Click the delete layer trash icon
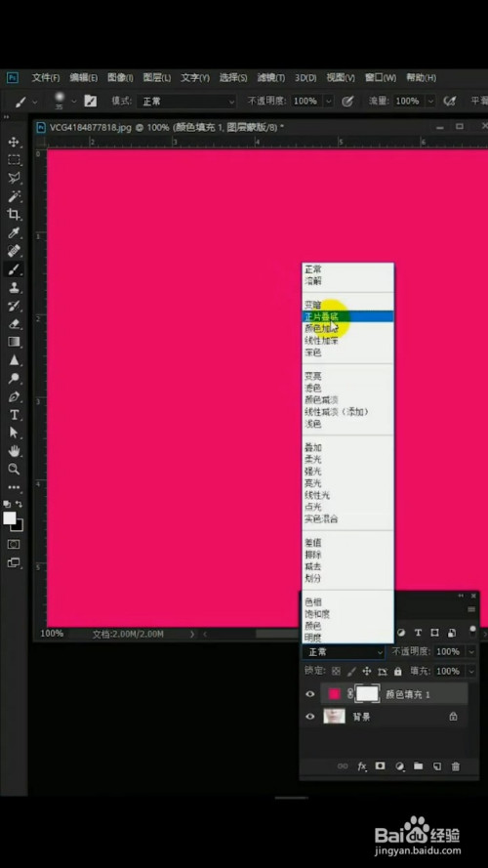This screenshot has width=488, height=868. tap(456, 766)
